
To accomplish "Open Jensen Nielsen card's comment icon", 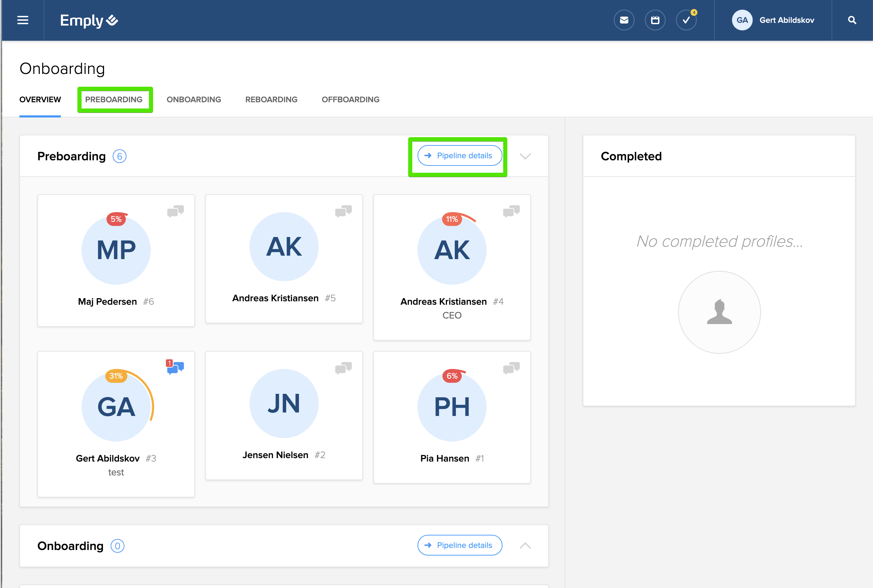I will [x=343, y=368].
